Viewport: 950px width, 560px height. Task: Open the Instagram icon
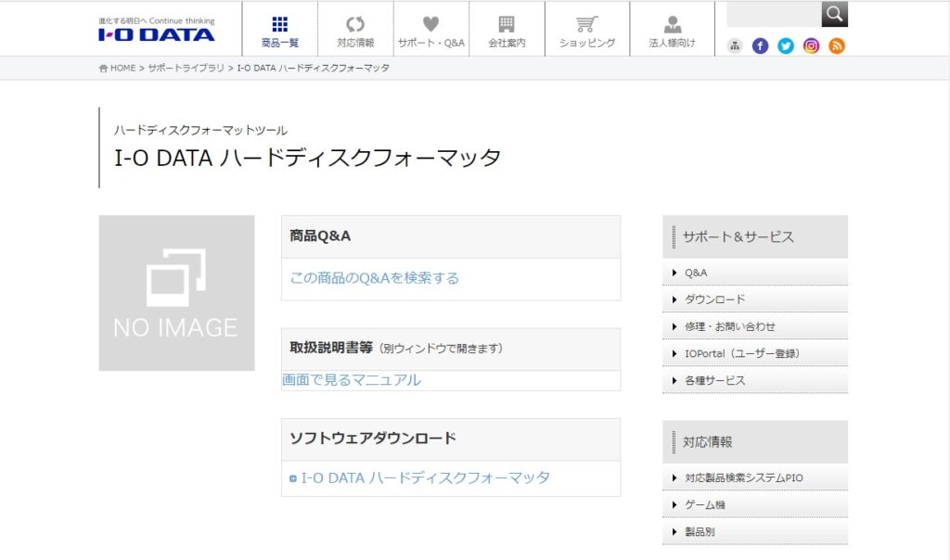coord(811,46)
